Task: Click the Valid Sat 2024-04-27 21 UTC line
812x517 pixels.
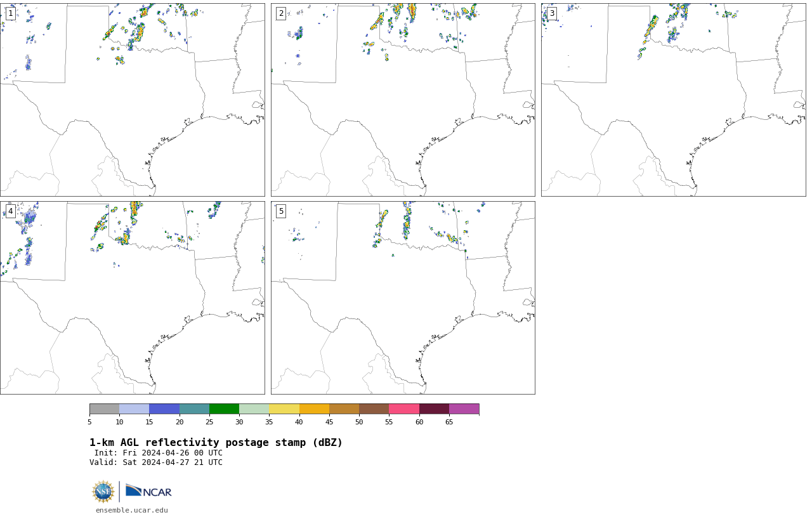Action: tap(155, 462)
